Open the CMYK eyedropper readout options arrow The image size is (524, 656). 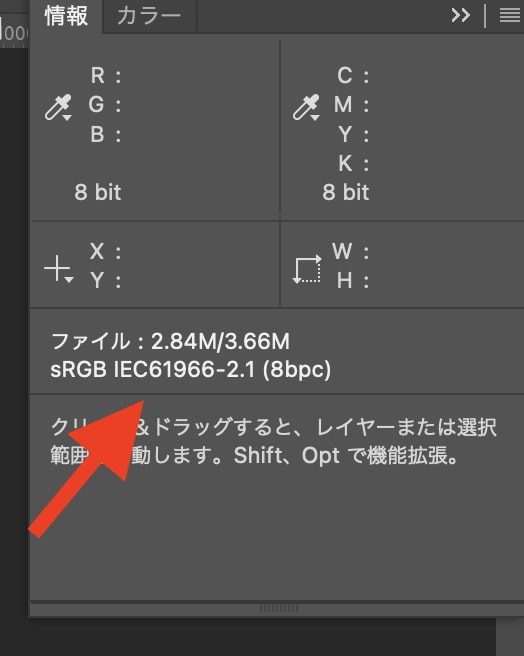(x=315, y=118)
